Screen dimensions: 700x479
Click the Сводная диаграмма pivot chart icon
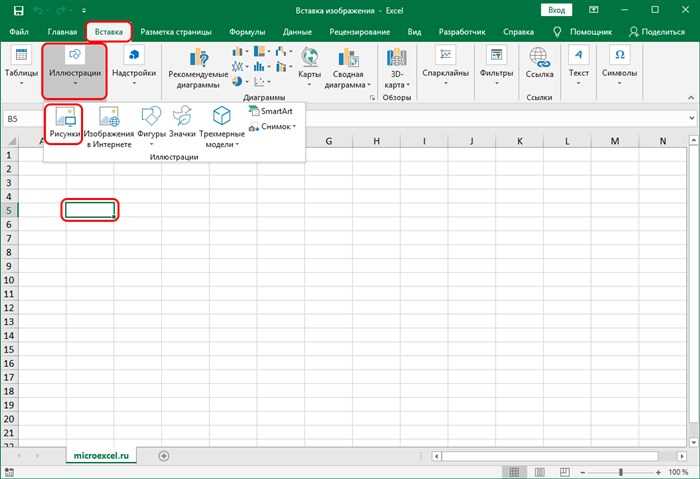click(x=348, y=68)
